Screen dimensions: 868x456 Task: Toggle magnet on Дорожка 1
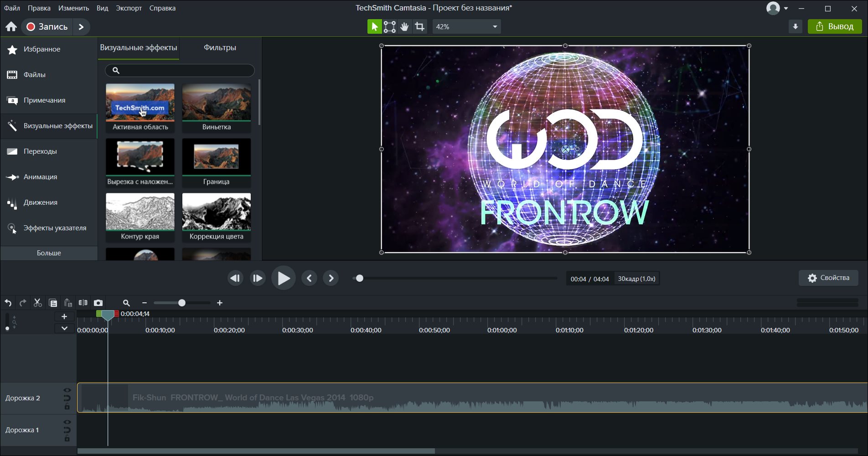pos(67,430)
